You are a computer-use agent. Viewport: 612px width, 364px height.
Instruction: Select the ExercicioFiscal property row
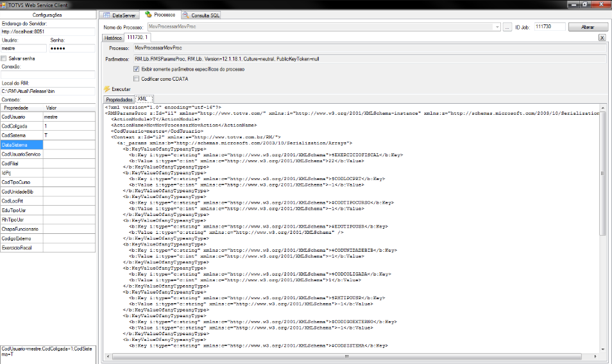pyautogui.click(x=47, y=248)
